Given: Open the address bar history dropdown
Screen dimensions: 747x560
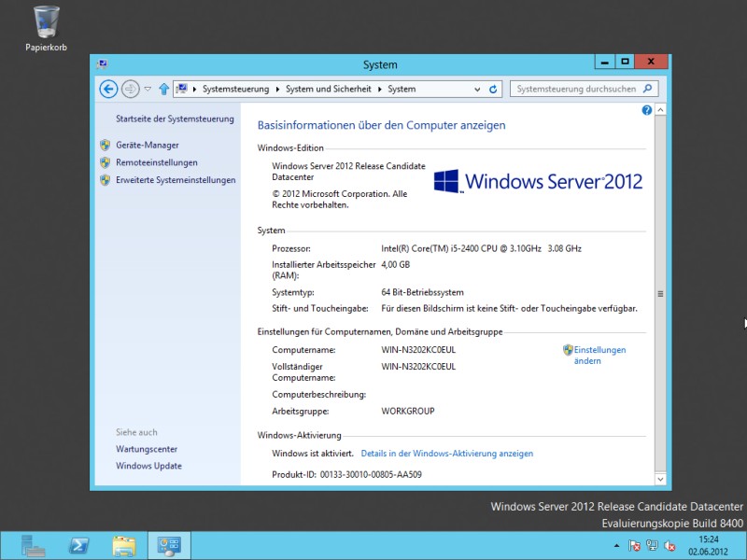Looking at the screenshot, I should (477, 89).
